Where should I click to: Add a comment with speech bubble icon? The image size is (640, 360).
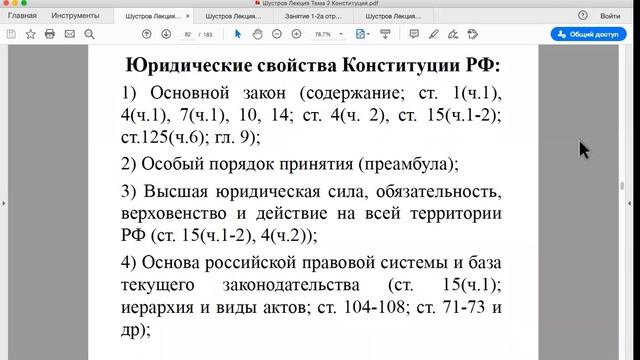point(414,34)
